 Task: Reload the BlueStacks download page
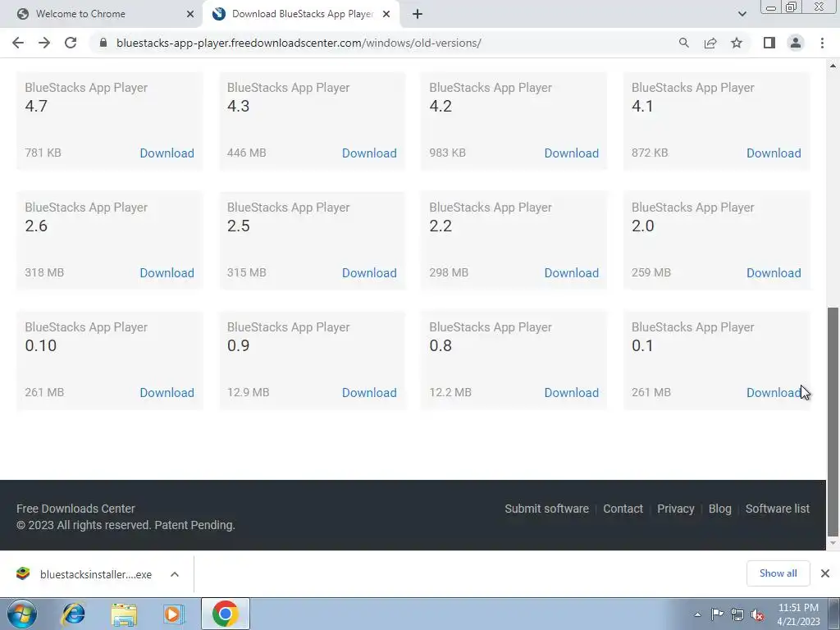[71, 43]
